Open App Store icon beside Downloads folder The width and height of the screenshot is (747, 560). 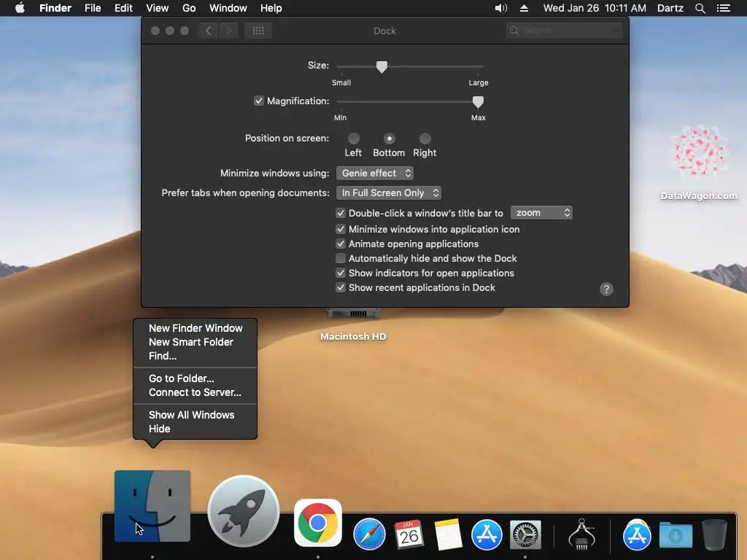(637, 534)
